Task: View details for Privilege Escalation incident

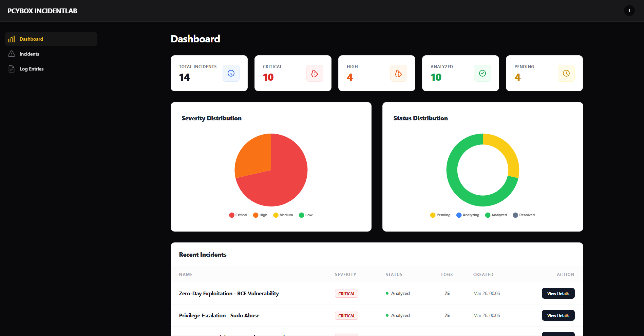Action: (558, 315)
